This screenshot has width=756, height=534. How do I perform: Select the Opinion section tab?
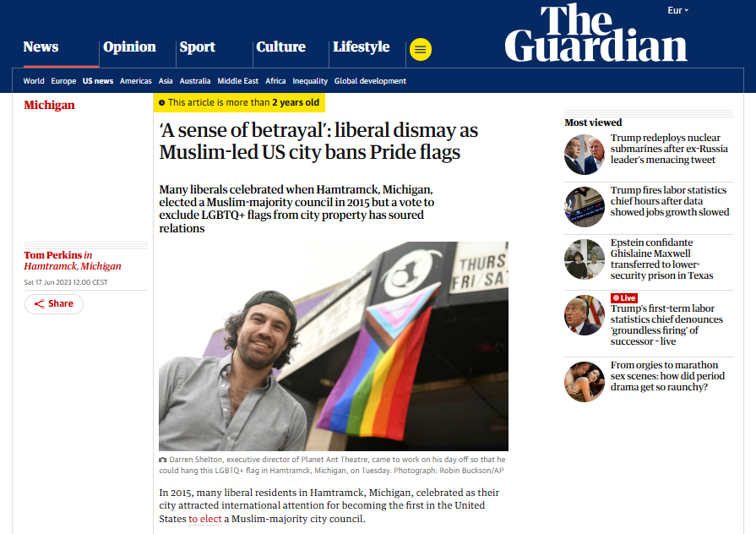tap(129, 46)
